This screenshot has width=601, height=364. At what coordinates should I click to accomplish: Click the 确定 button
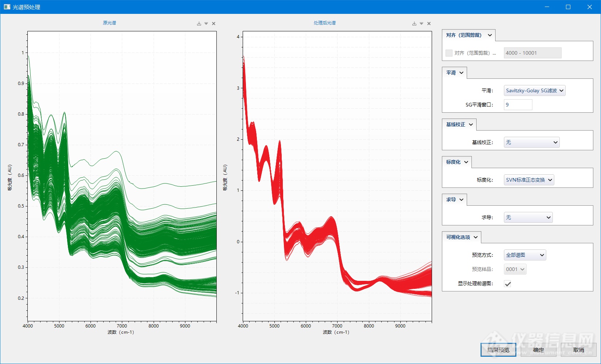pos(539,350)
